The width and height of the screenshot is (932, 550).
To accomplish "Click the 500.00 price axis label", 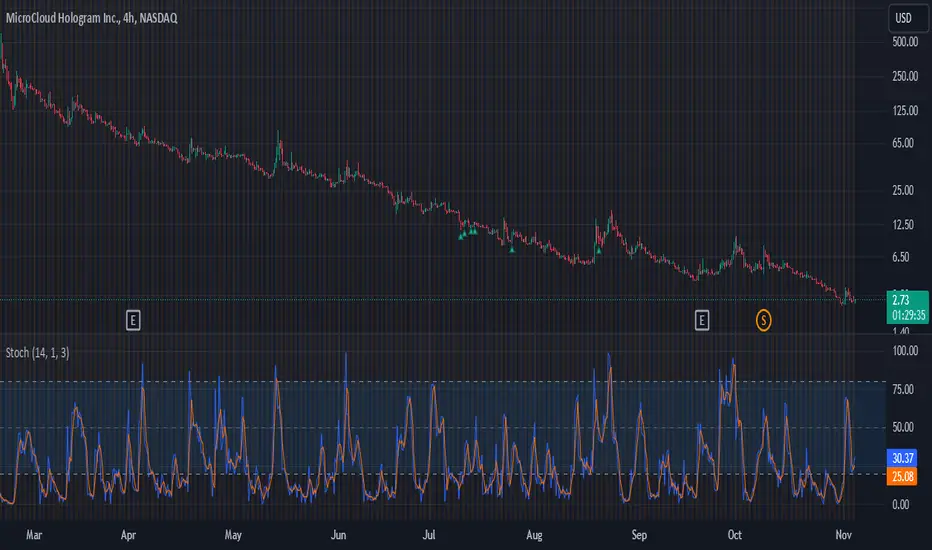I will (905, 42).
